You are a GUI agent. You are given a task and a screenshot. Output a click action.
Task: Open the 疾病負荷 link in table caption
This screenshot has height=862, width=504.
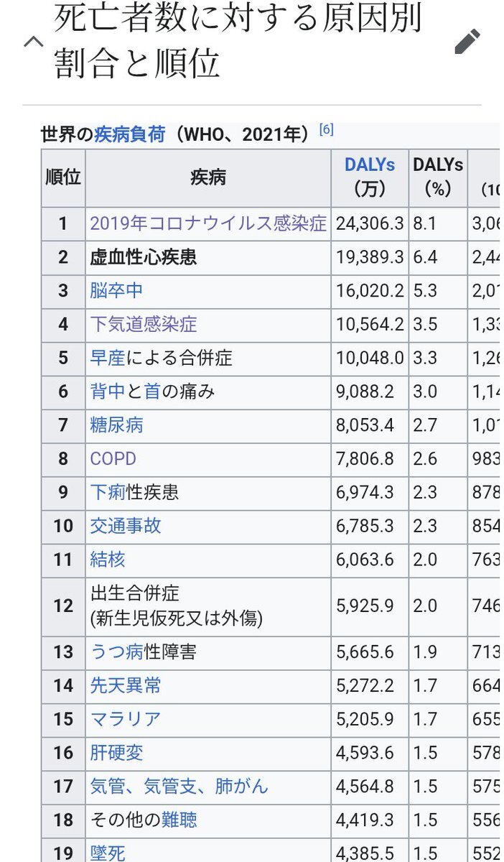129,134
